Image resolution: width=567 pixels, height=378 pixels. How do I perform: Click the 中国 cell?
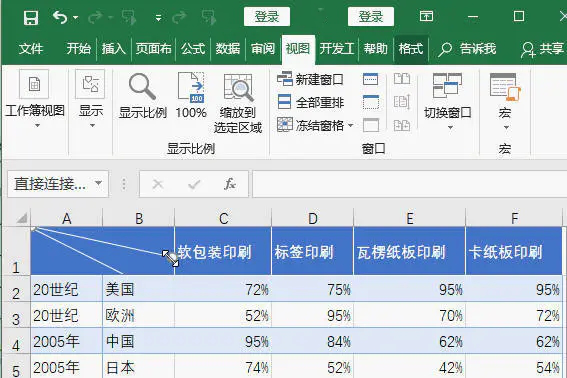[x=138, y=341]
